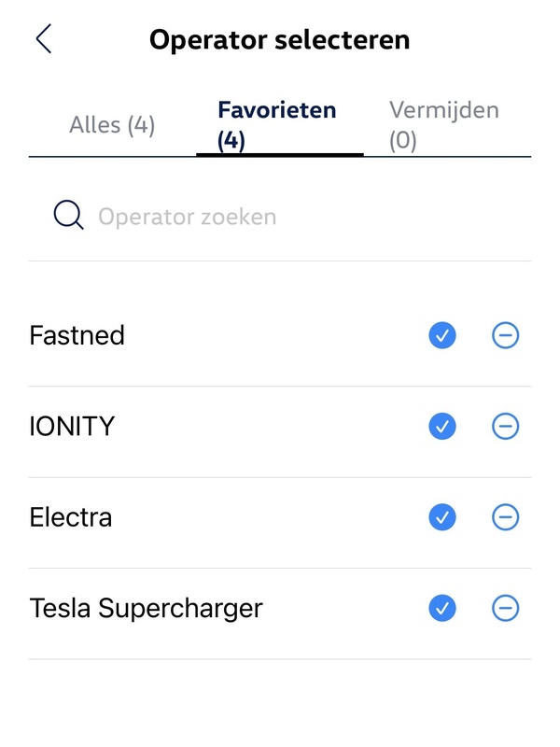This screenshot has height=747, width=560.
Task: Select the Favorieten (4) tab
Action: [277, 122]
